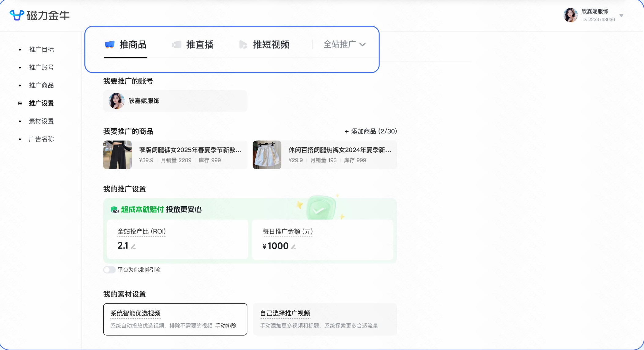Click the black wide-leg pants product thumbnail
Viewport: 644px width, 350px height.
[x=117, y=155]
